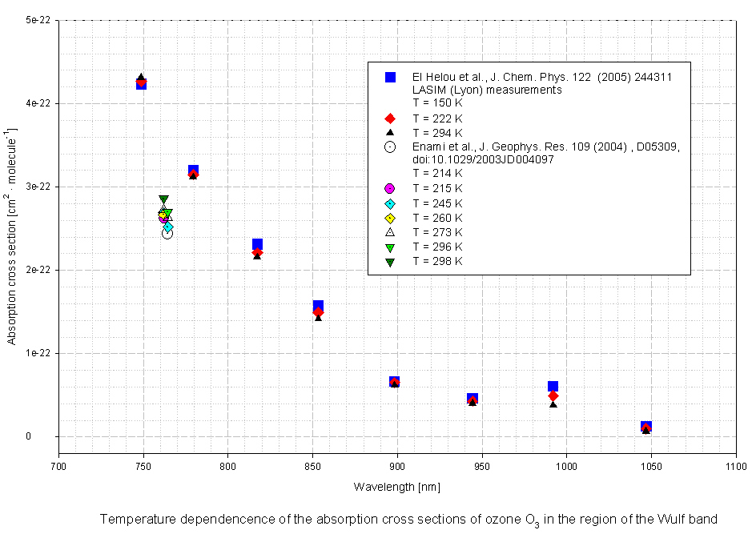Select the black triangle T = 294 K marker
This screenshot has width=756, height=534.
pos(390,133)
